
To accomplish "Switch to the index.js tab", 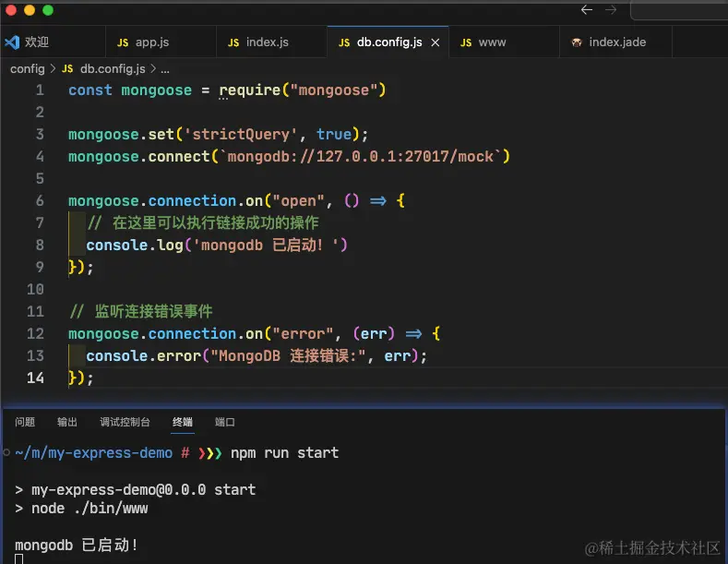I will [271, 42].
